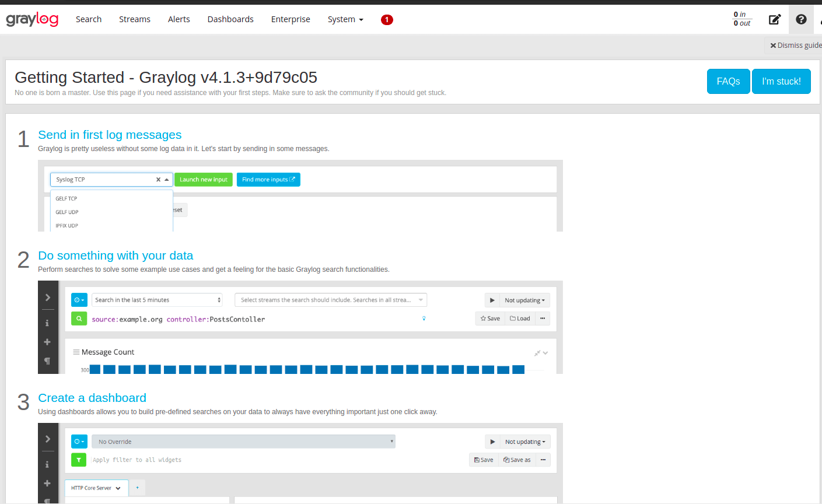
Task: Select the pilcrow highlighting icon in sidebar
Action: click(x=47, y=361)
